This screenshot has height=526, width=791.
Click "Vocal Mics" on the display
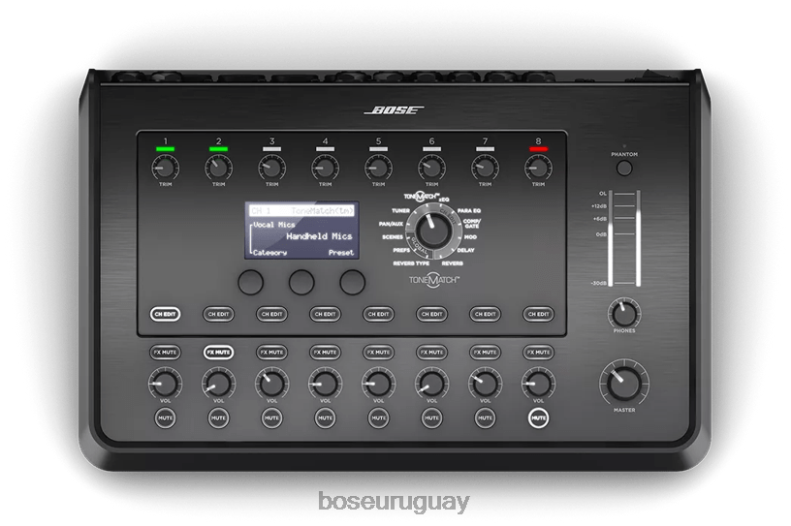click(274, 225)
